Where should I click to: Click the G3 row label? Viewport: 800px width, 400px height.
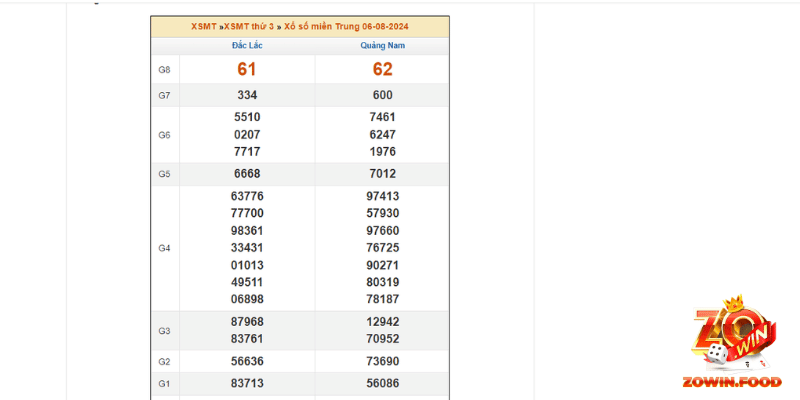165,330
